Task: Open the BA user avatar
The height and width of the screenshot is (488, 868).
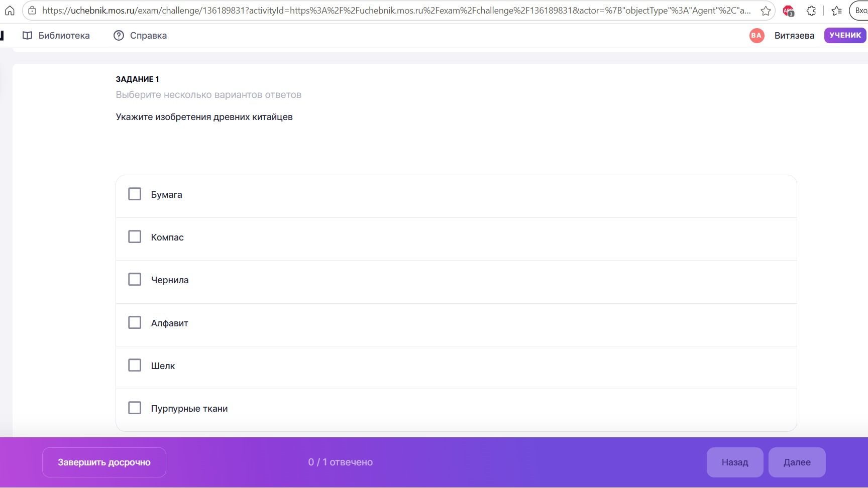Action: click(756, 35)
